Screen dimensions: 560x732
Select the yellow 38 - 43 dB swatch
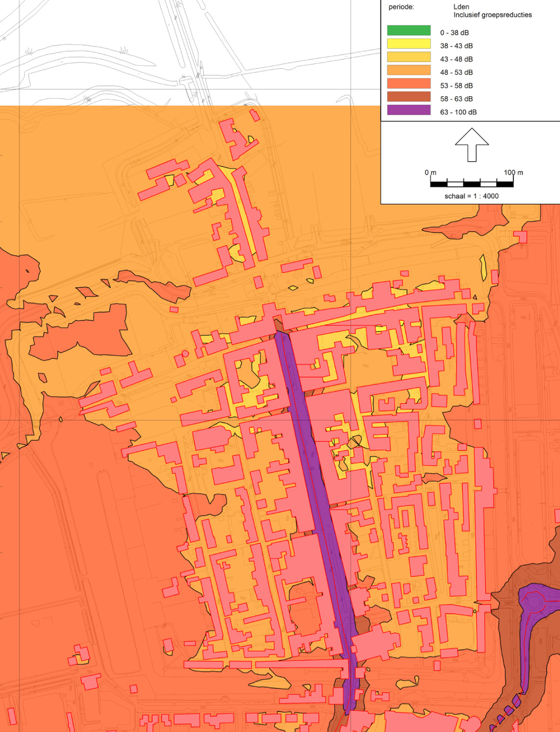pyautogui.click(x=409, y=44)
